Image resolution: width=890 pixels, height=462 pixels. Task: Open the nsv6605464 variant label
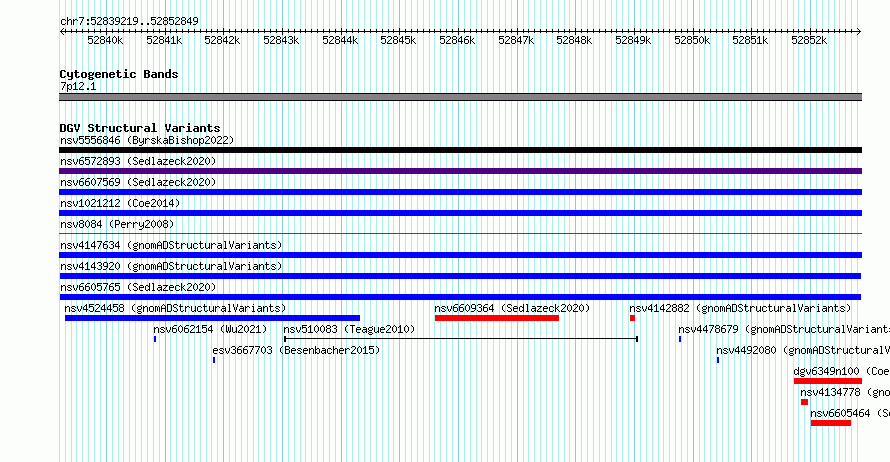[x=850, y=413]
